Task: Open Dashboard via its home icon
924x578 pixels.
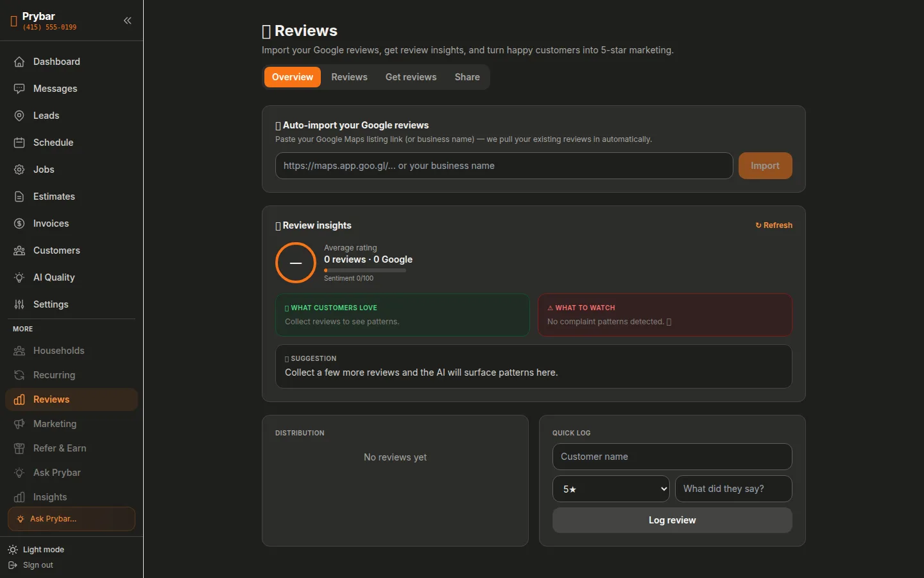Action: (x=19, y=62)
